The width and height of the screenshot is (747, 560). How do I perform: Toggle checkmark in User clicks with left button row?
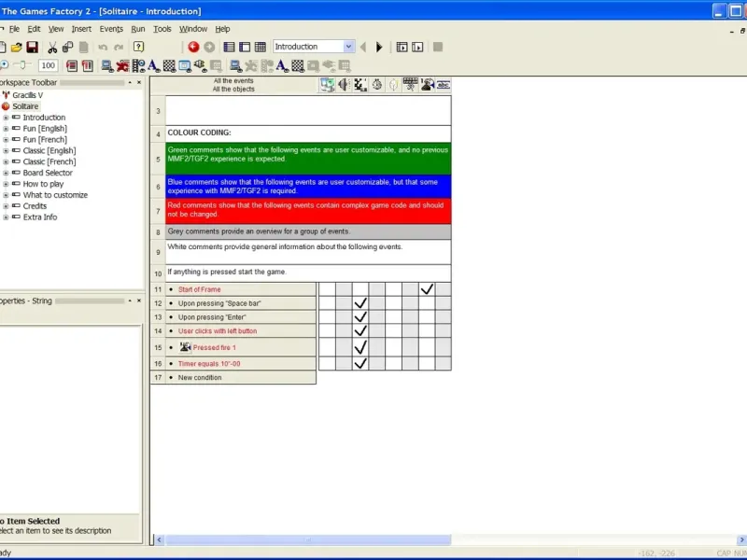point(360,330)
